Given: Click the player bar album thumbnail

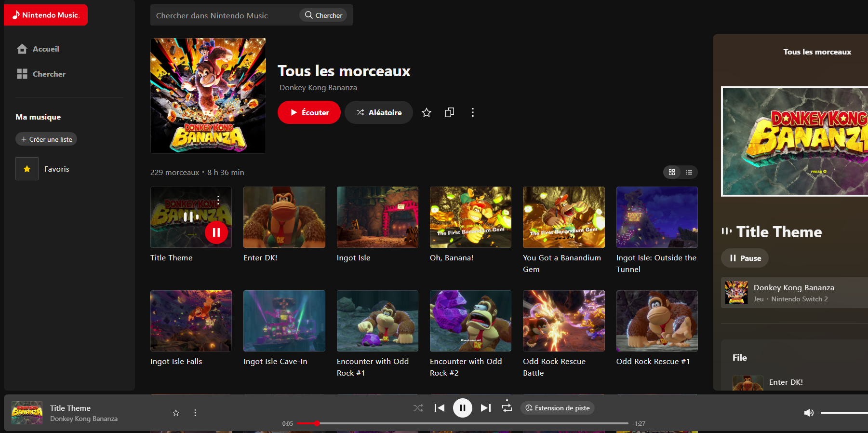Looking at the screenshot, I should tap(27, 413).
